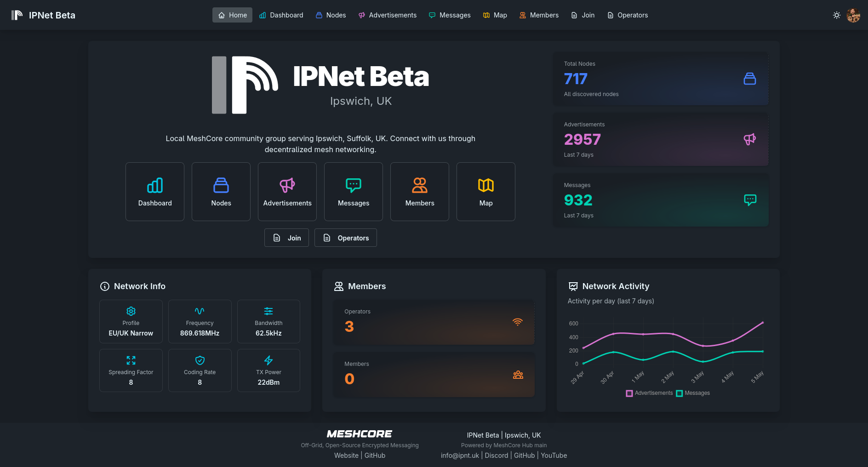Toggle the Messages series in the chart legend
Screen dimensions: 868x467
coord(693,393)
